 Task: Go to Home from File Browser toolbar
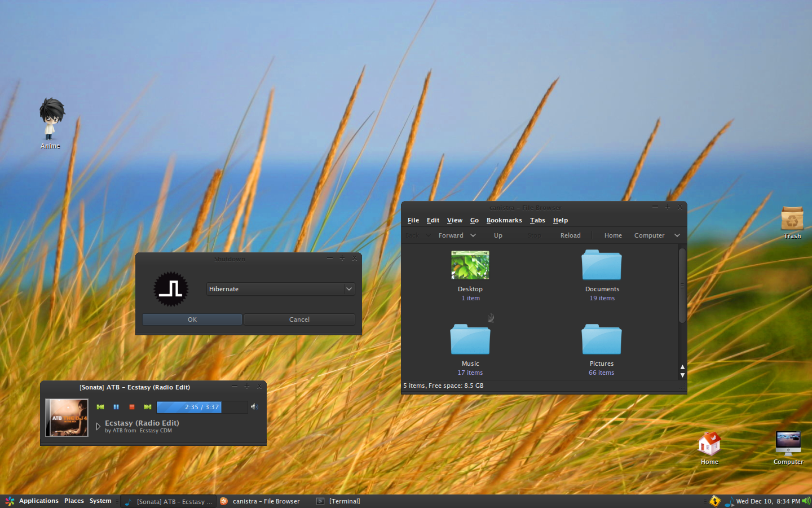(x=613, y=235)
